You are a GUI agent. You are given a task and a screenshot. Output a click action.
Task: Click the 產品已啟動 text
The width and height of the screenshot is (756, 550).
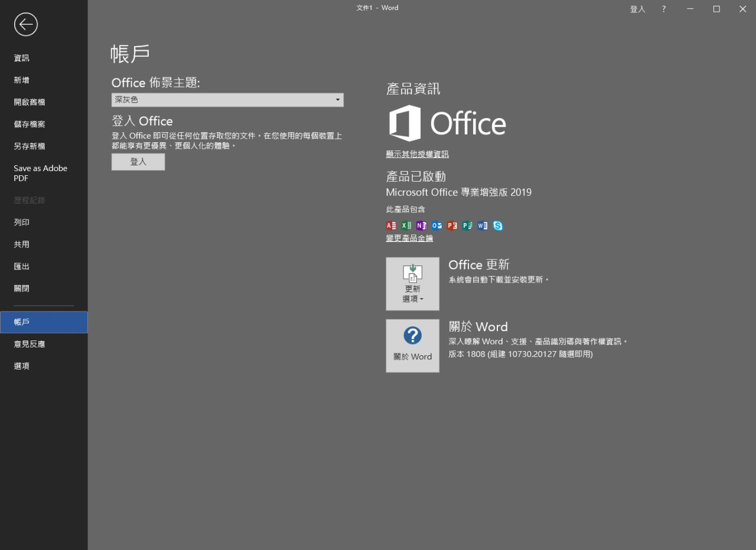[416, 176]
